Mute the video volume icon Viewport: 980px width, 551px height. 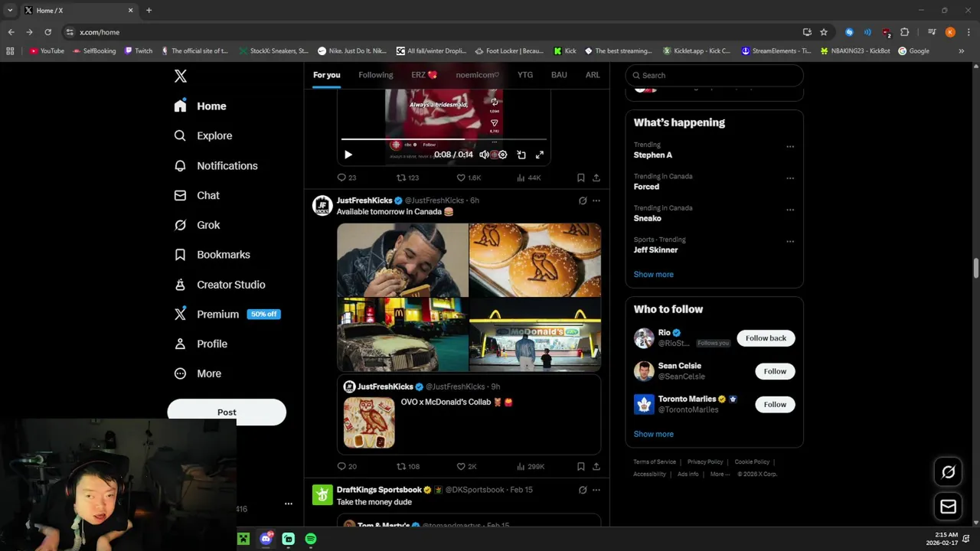(x=484, y=155)
